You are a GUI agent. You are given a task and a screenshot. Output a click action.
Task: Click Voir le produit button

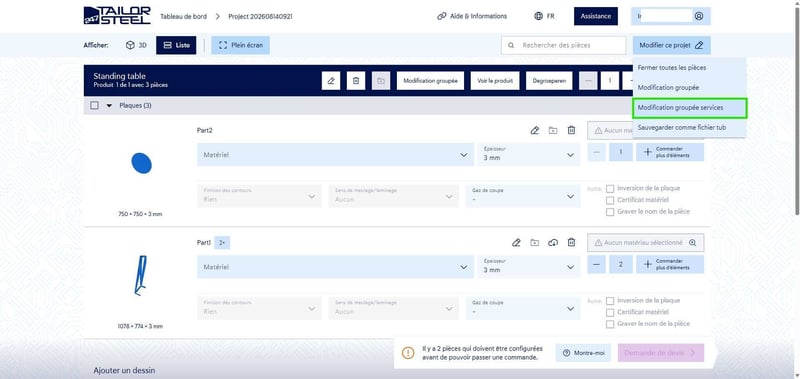(x=495, y=81)
